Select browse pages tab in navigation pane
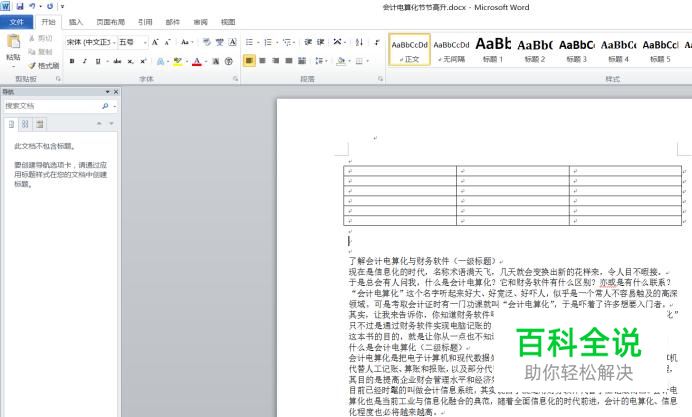The image size is (692, 417). (x=25, y=124)
